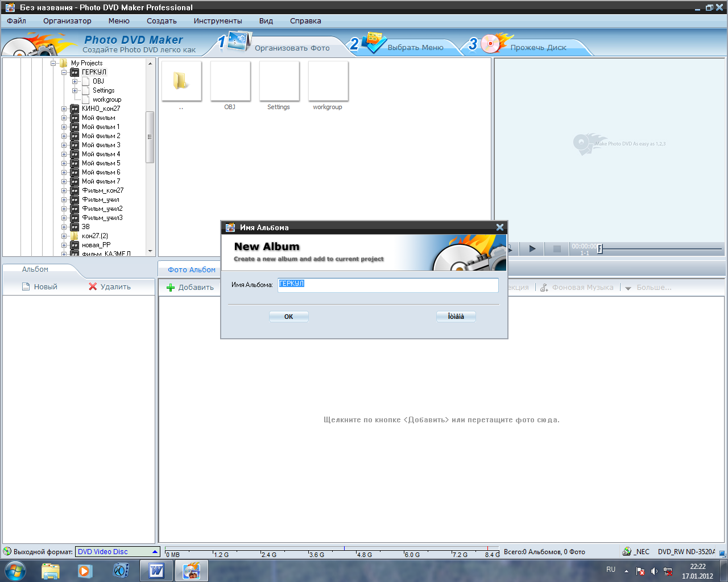Open Microsoft Word from taskbar
The height and width of the screenshot is (582, 728).
click(156, 571)
